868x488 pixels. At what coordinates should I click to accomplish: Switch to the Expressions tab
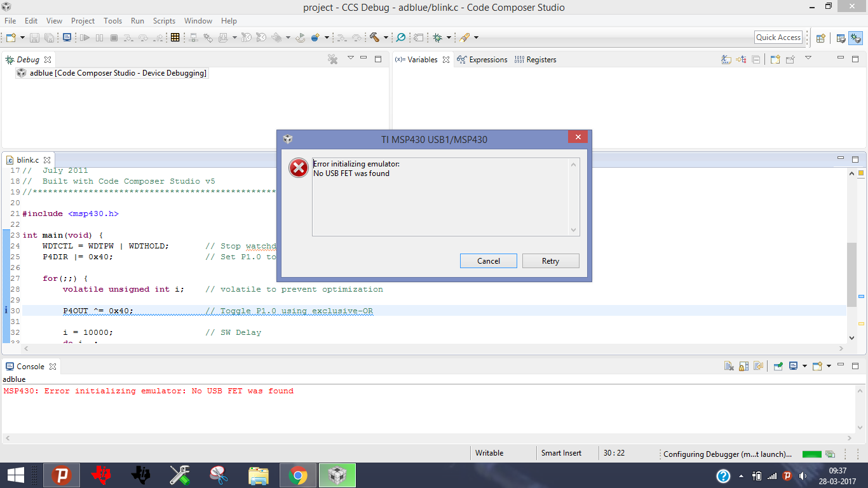[x=482, y=59]
